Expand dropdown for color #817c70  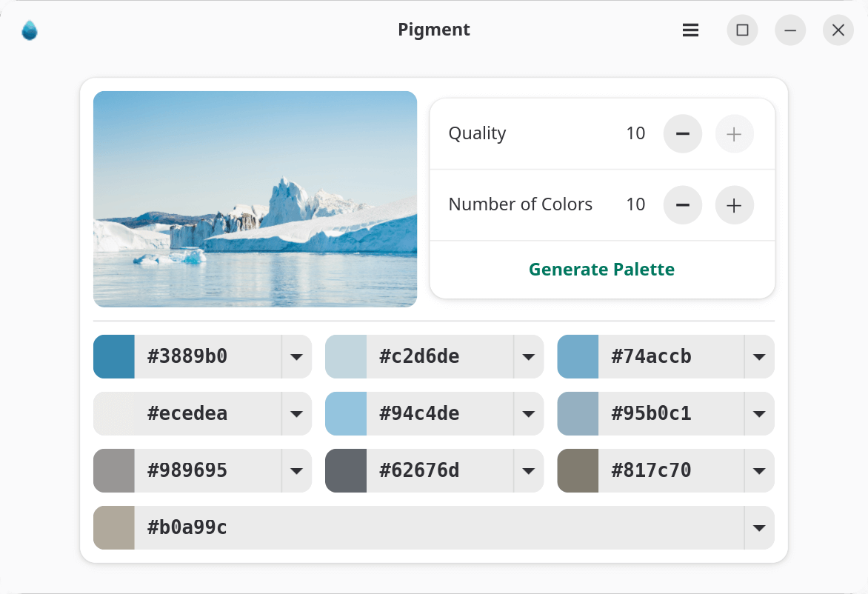pyautogui.click(x=760, y=470)
